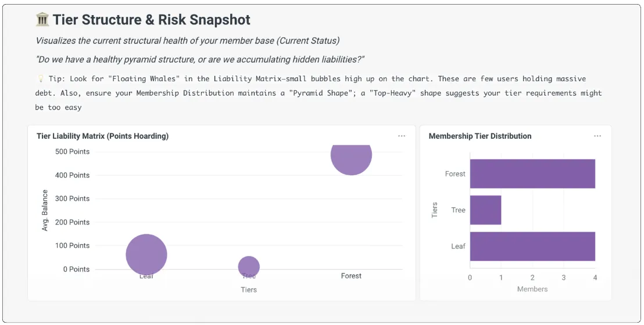Click the Forest label under the bubble chart
This screenshot has width=644, height=325.
pos(351,276)
